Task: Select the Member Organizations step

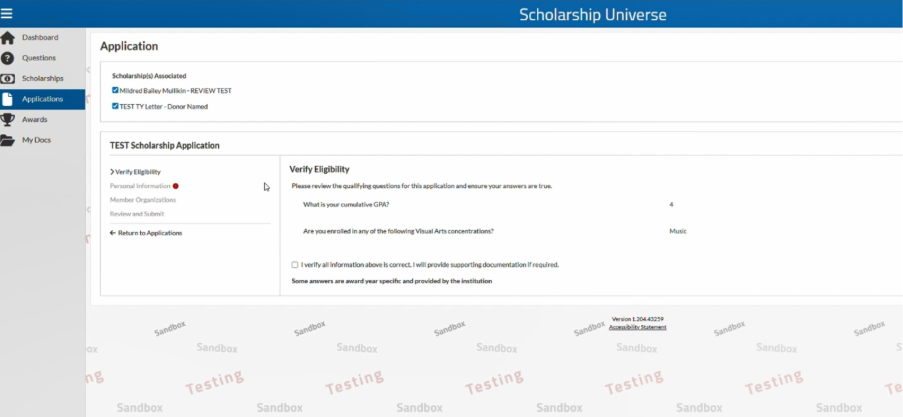Action: (143, 200)
